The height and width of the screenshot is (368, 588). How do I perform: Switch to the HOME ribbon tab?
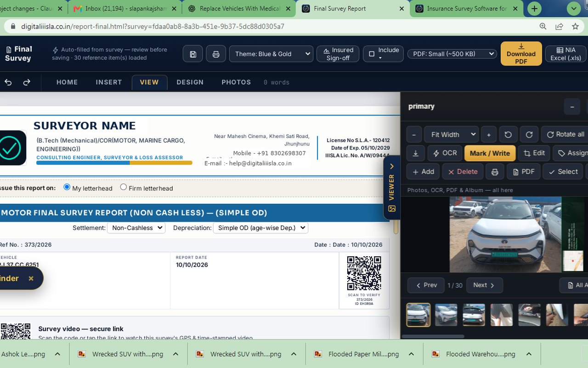[x=67, y=82]
